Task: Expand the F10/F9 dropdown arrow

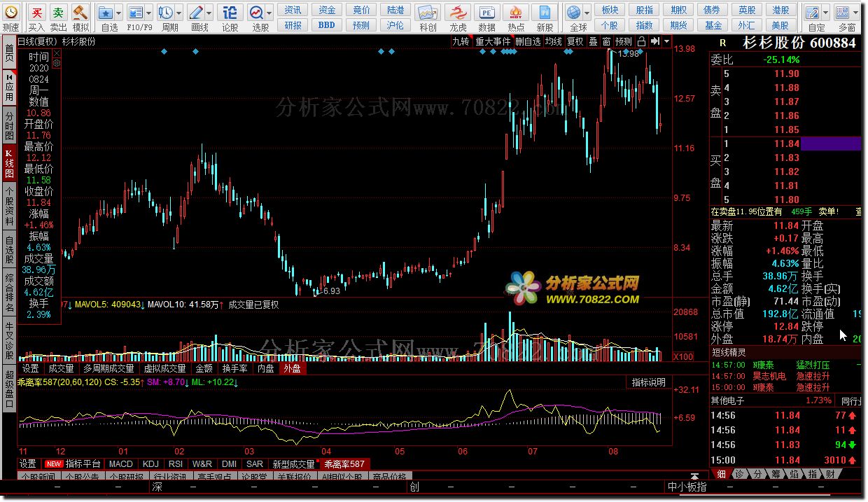Action: pyautogui.click(x=150, y=13)
